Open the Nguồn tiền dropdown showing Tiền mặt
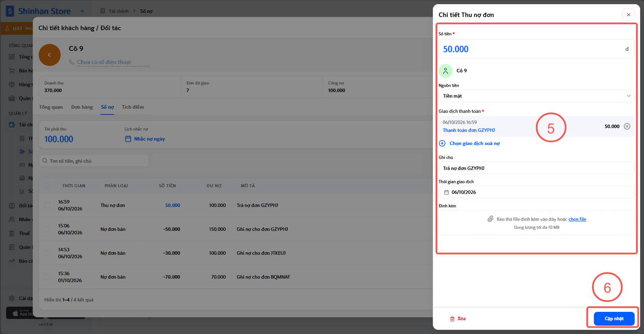The height and width of the screenshot is (334, 644). (536, 96)
